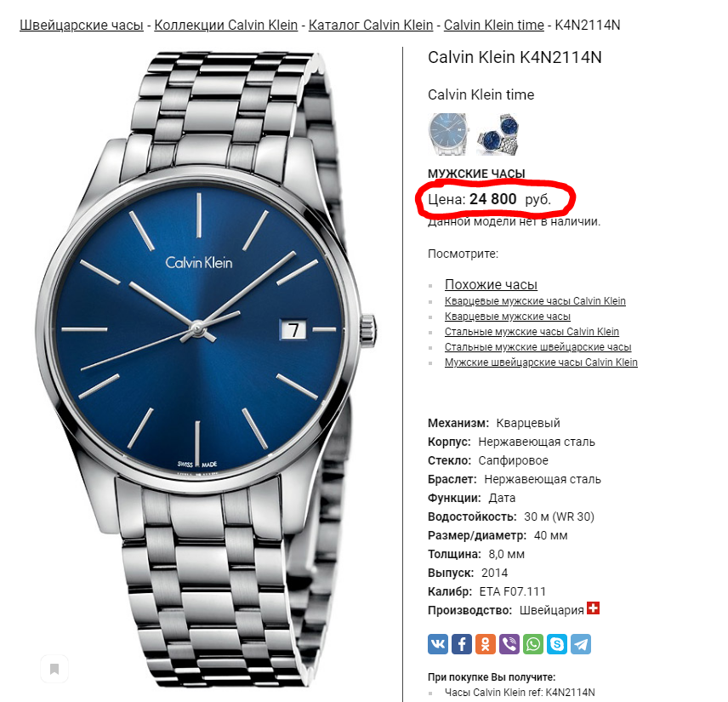Select the pair of watches thumbnail
This screenshot has height=702, width=728.
[x=498, y=134]
